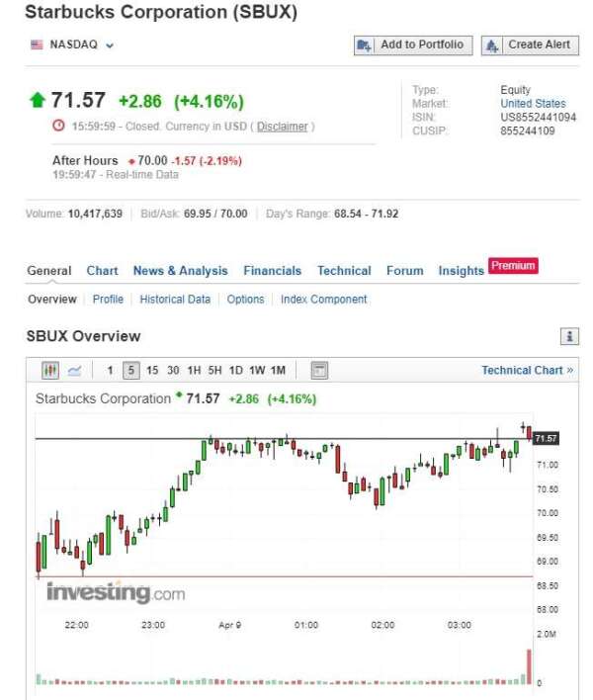Click the Starbucks Corporation (SBUX) heading
The width and height of the screenshot is (593, 700).
tap(161, 12)
